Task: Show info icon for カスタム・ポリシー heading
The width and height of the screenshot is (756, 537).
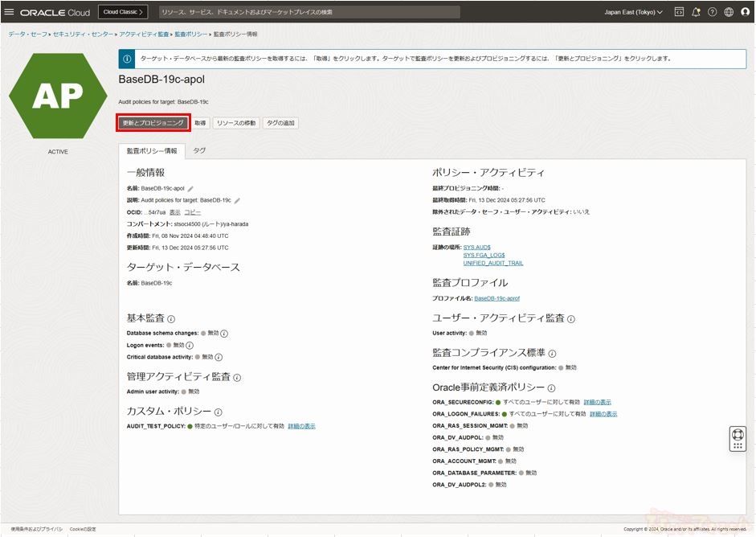Action: pyautogui.click(x=218, y=412)
